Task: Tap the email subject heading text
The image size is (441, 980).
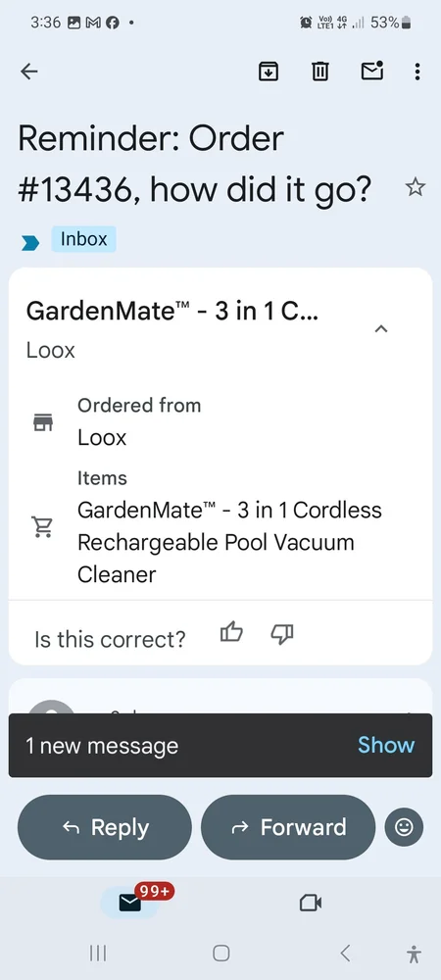Action: [194, 163]
